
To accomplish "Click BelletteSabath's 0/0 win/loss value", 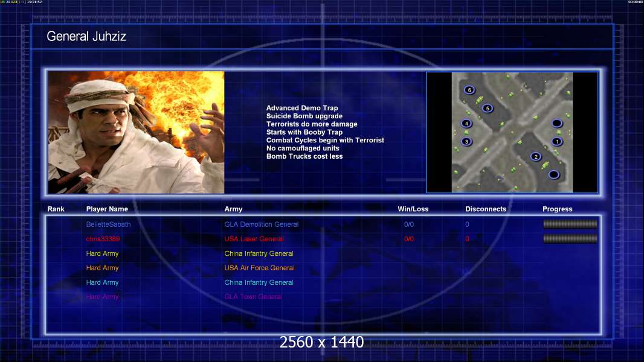I will pos(408,224).
